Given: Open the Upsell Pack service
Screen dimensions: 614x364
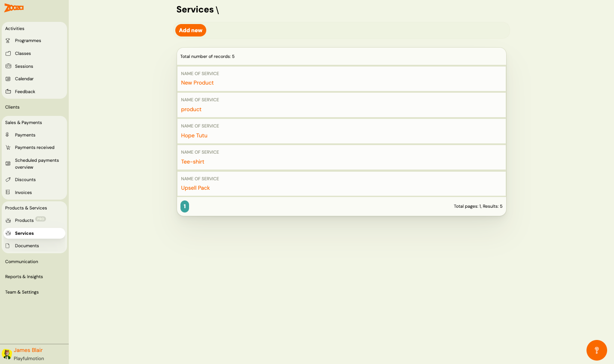Looking at the screenshot, I should (195, 188).
